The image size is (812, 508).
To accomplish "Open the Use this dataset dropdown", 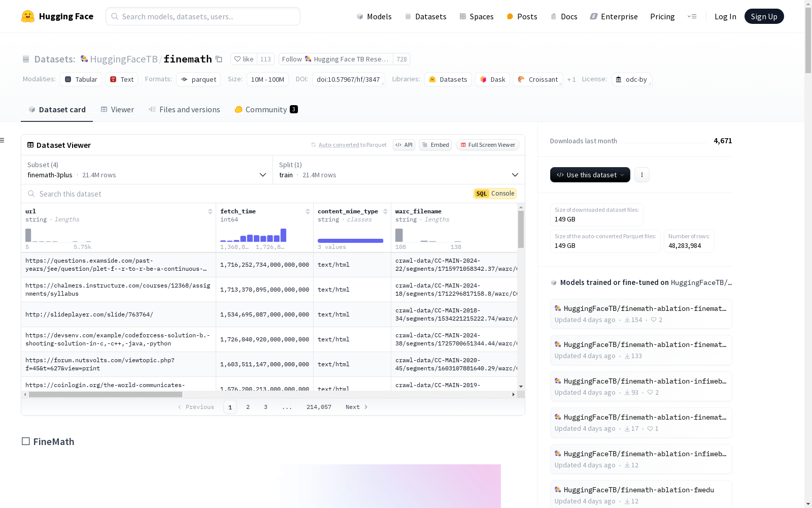I will 590,175.
